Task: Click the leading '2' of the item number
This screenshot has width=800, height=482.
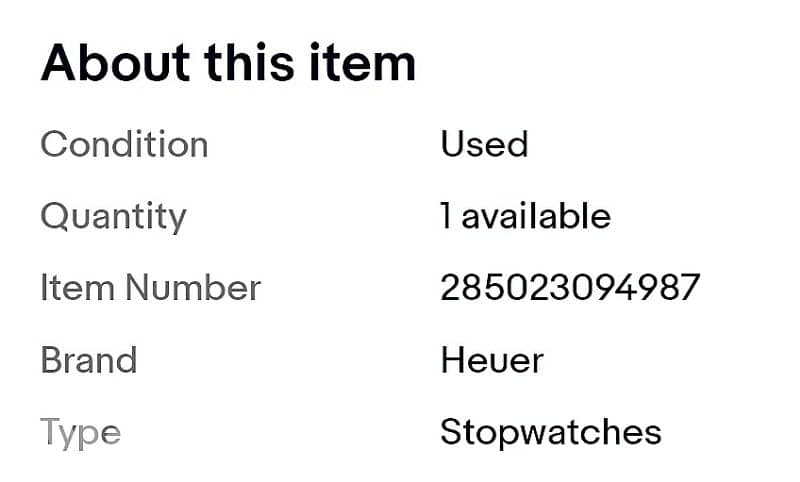Action: click(x=450, y=288)
